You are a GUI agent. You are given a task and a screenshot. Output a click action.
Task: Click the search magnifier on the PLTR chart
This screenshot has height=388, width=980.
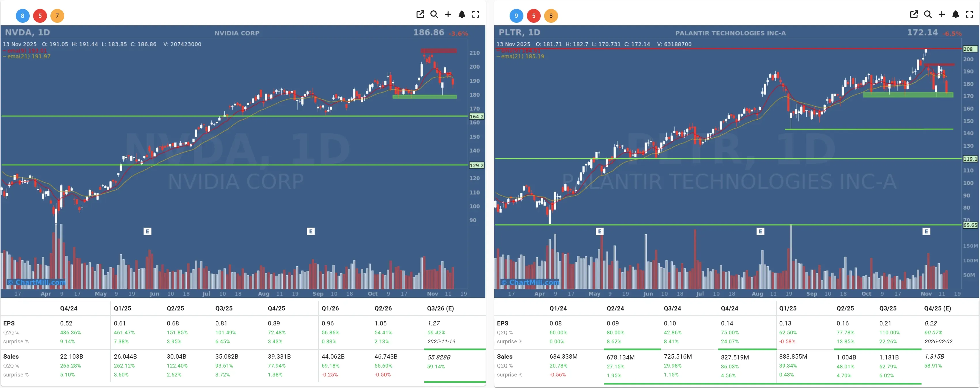point(928,14)
